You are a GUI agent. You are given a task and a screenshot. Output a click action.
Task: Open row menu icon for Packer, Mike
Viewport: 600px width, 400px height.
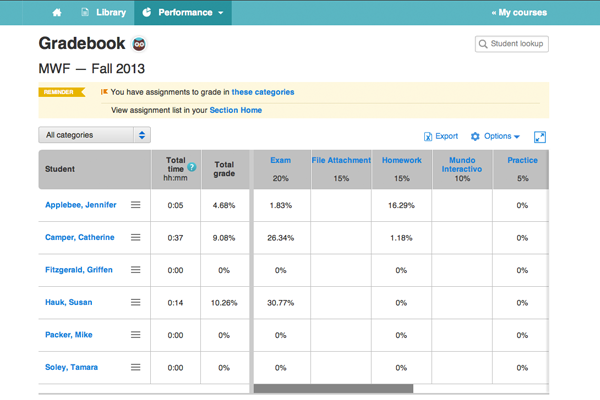tap(136, 335)
